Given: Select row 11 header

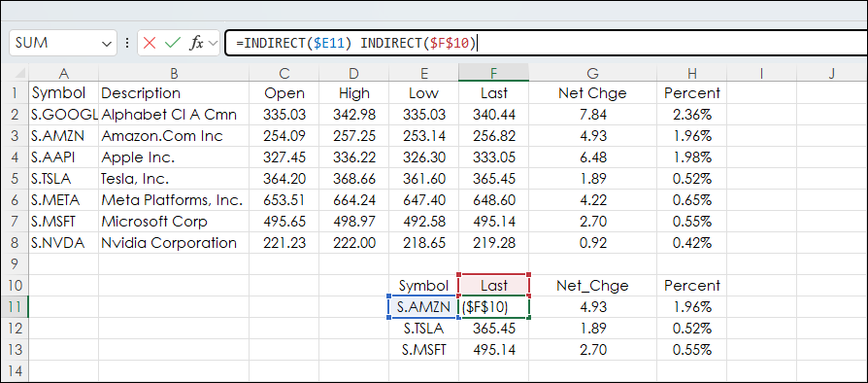Looking at the screenshot, I should point(15,306).
